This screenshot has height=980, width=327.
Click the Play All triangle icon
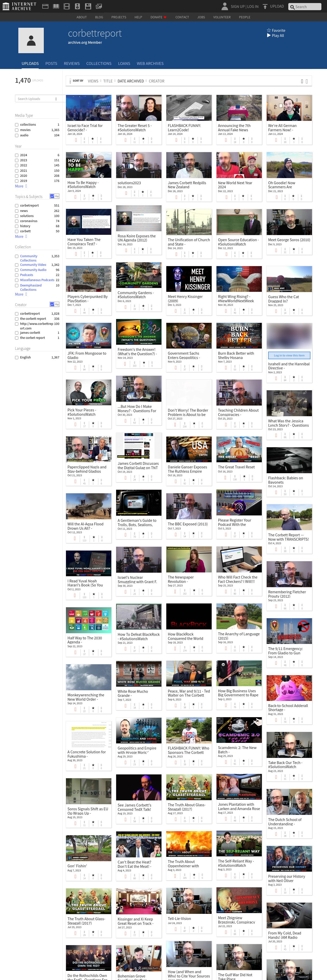point(269,35)
